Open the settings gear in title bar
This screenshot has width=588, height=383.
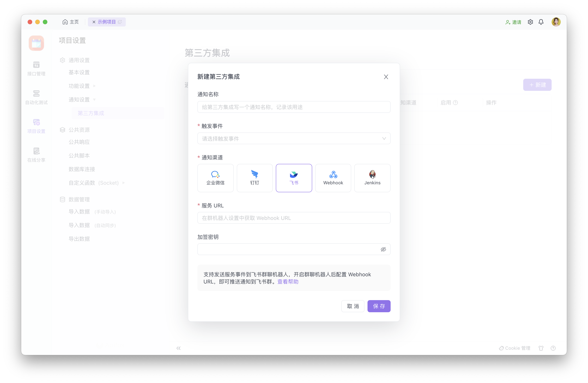coord(530,22)
